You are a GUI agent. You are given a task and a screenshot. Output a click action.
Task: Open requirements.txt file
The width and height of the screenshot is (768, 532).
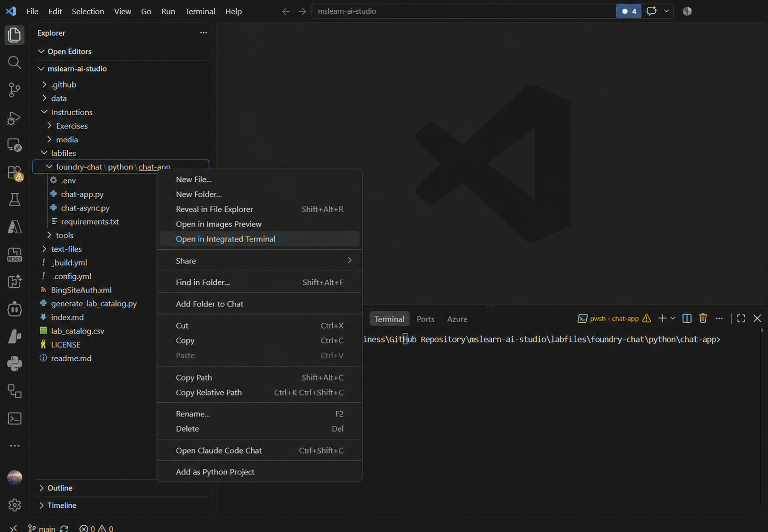(90, 222)
